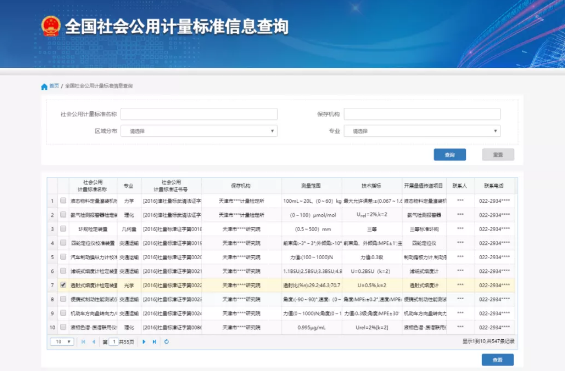Click the 力值0.3级 cell in row 5
565x377 pixels.
coord(372,257)
